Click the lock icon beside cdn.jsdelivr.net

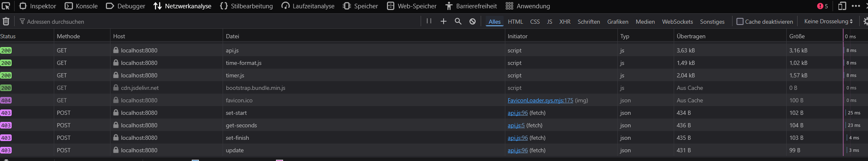click(x=116, y=88)
